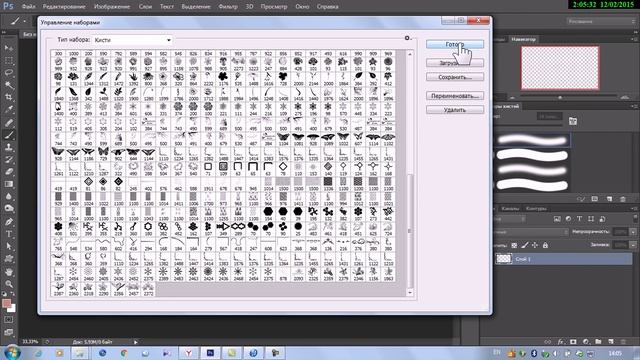The width and height of the screenshot is (640, 360).
Task: Toggle lock transparent pixels
Action: point(514,245)
